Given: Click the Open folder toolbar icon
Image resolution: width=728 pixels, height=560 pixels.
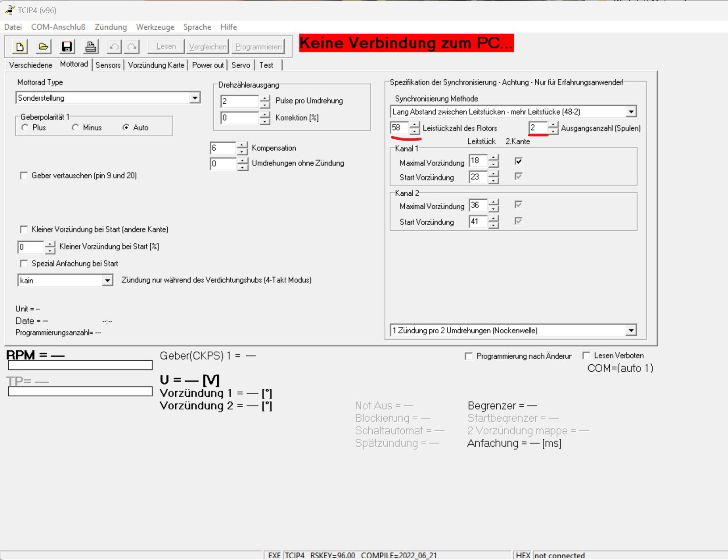Looking at the screenshot, I should pyautogui.click(x=43, y=46).
